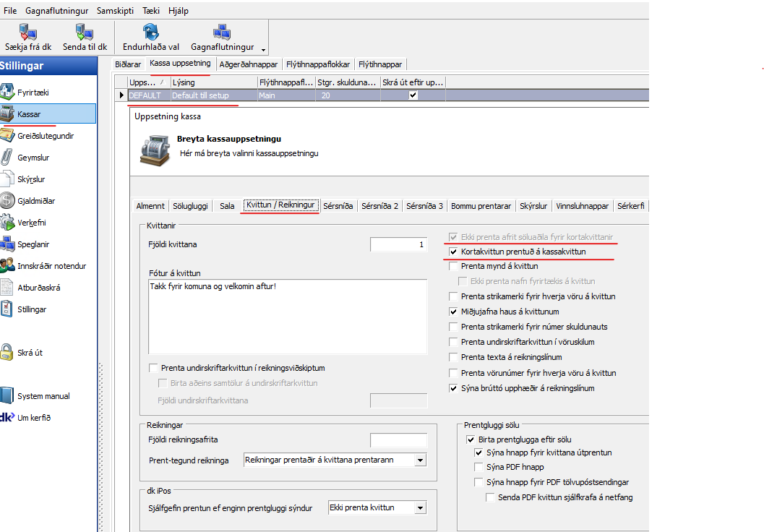Image resolution: width=764 pixels, height=532 pixels.
Task: Click the Skrá út padlock icon
Action: [x=8, y=353]
